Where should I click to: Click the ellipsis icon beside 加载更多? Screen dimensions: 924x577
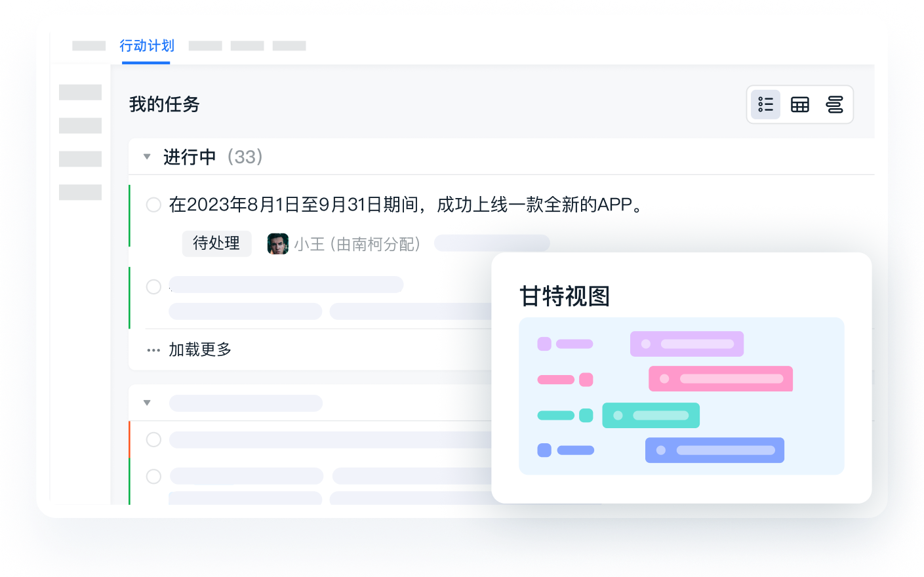point(153,350)
